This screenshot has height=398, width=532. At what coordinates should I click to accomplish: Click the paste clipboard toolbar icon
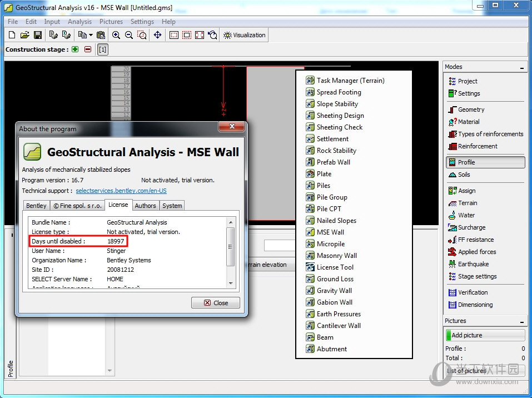point(101,35)
